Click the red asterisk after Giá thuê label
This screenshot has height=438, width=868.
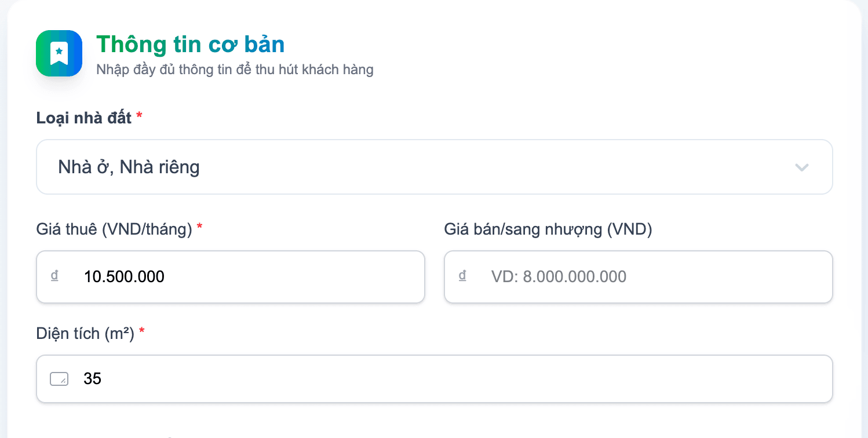coord(199,228)
